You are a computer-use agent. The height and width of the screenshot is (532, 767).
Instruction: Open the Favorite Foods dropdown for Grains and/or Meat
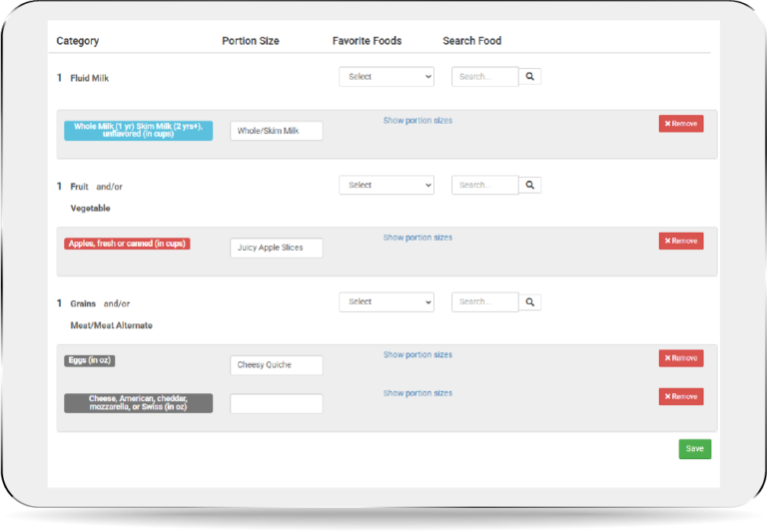click(x=386, y=301)
